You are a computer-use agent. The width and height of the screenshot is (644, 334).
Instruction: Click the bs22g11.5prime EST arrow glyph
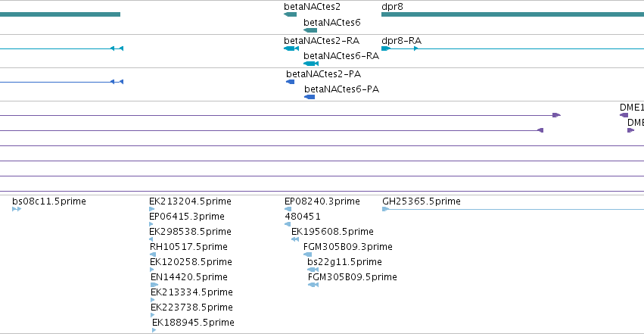coord(313,270)
